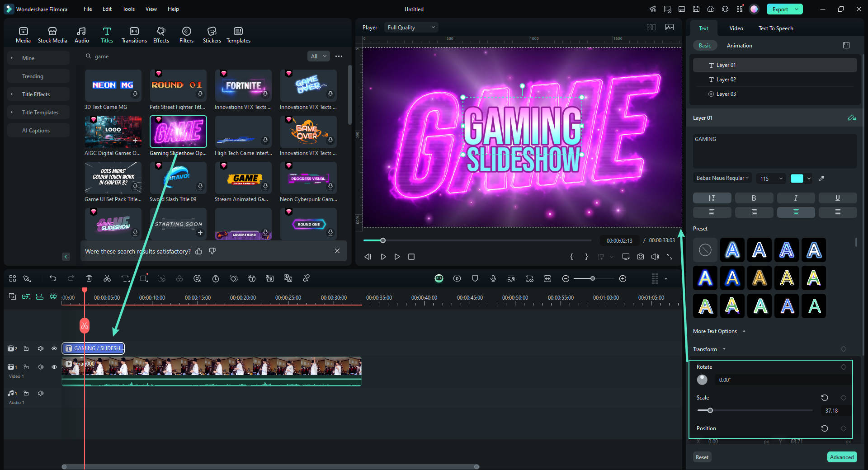This screenshot has width=868, height=470.
Task: Collapse the More Text Options section
Action: click(744, 331)
